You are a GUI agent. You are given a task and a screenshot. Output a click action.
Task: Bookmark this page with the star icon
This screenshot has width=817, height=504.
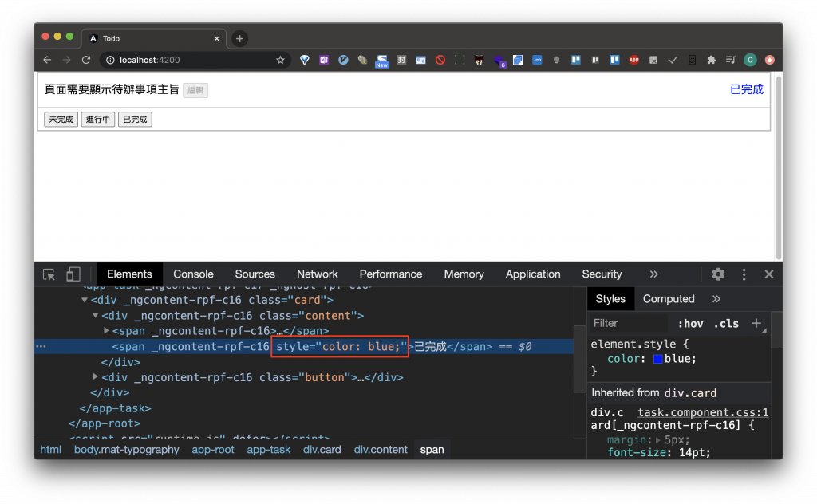(x=280, y=60)
